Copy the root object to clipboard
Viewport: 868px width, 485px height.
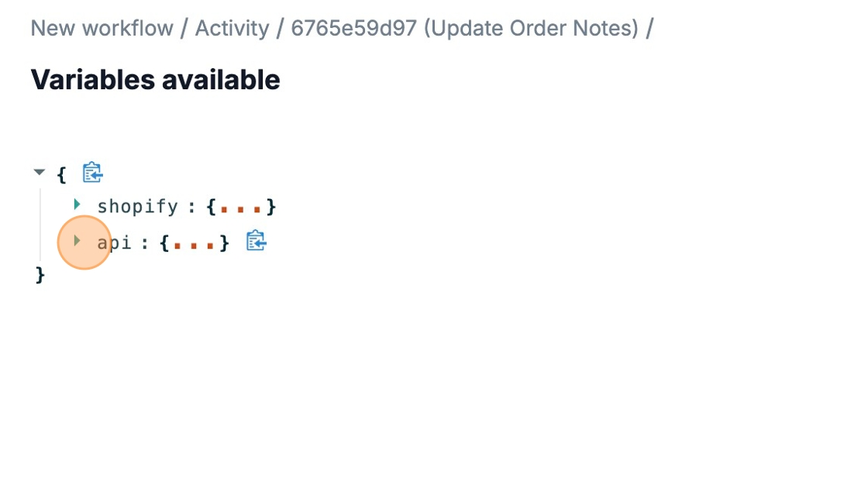click(x=93, y=172)
